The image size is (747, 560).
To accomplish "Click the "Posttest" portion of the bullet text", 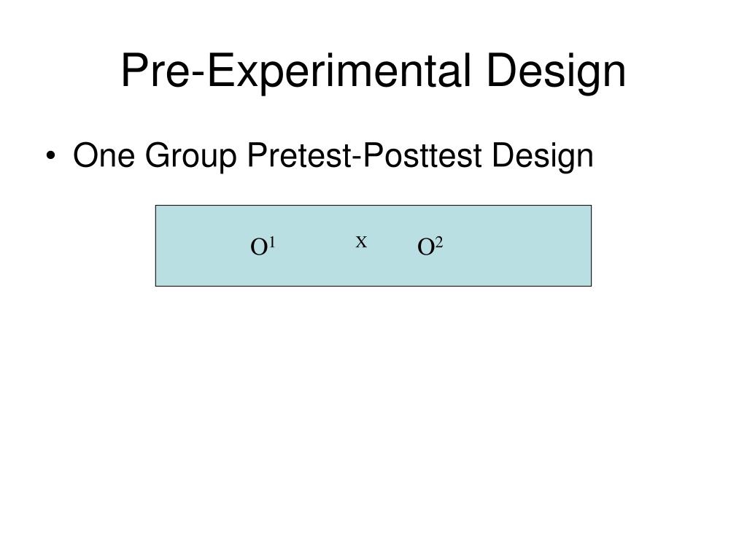I will pos(422,155).
